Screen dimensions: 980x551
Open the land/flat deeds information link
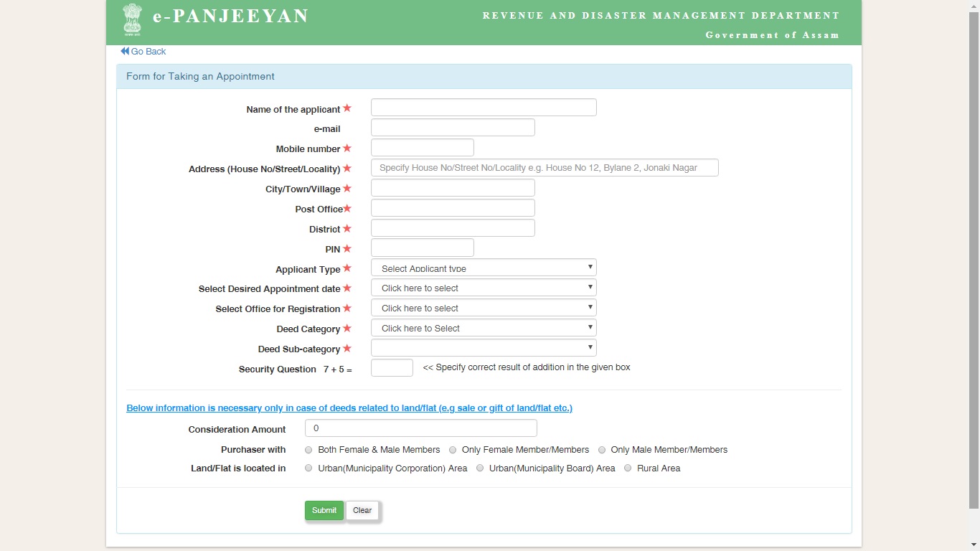[349, 408]
